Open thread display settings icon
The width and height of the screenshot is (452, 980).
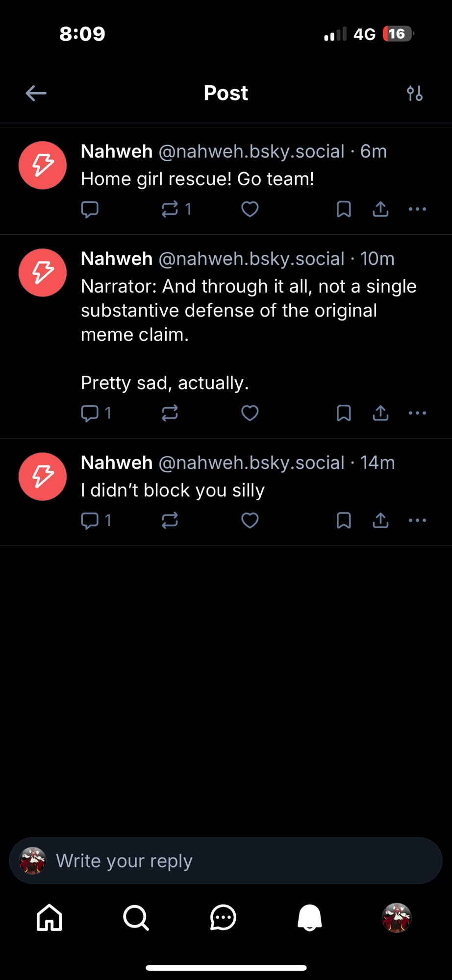[x=415, y=93]
